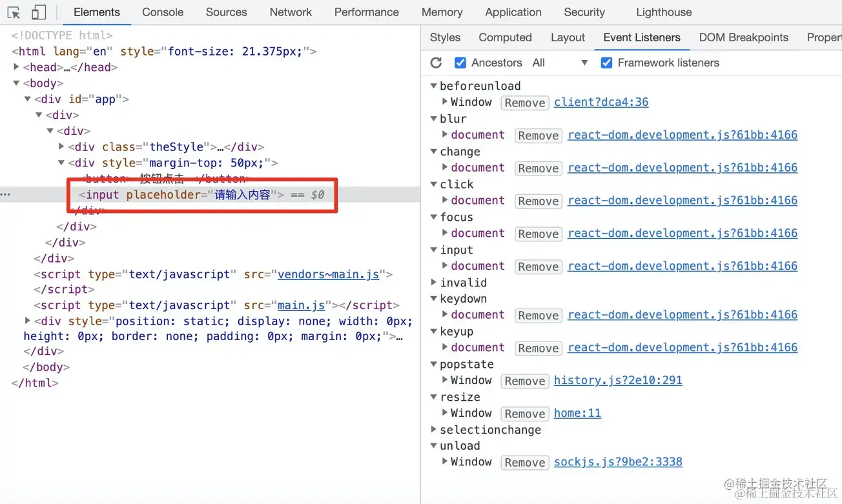Open the home:11 source link

pos(577,413)
